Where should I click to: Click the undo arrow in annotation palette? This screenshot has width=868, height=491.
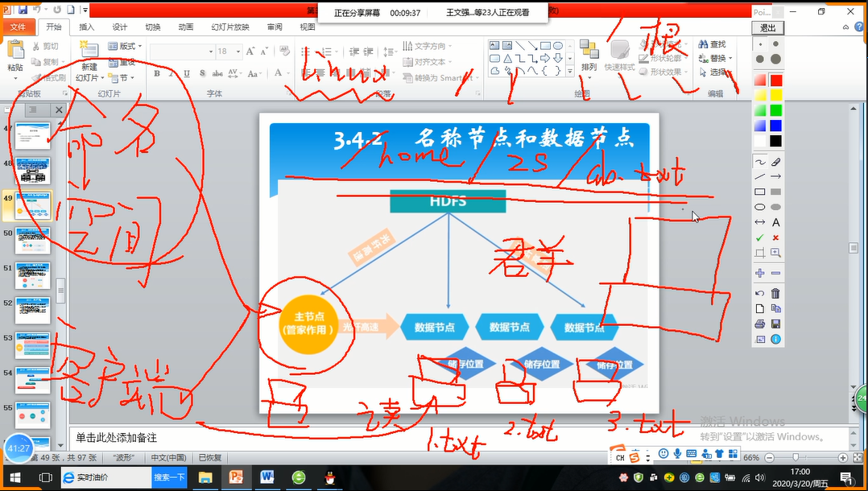(x=760, y=294)
